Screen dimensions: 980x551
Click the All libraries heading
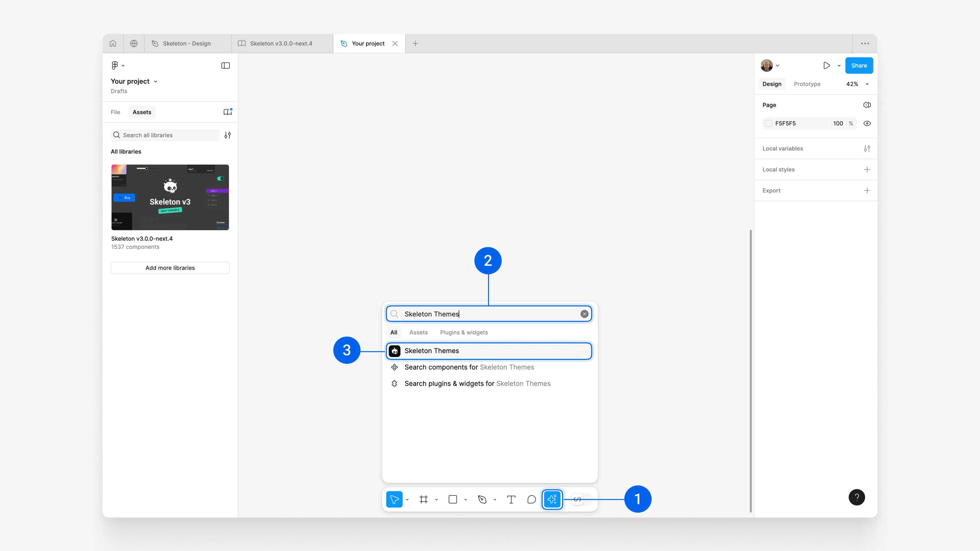(126, 151)
